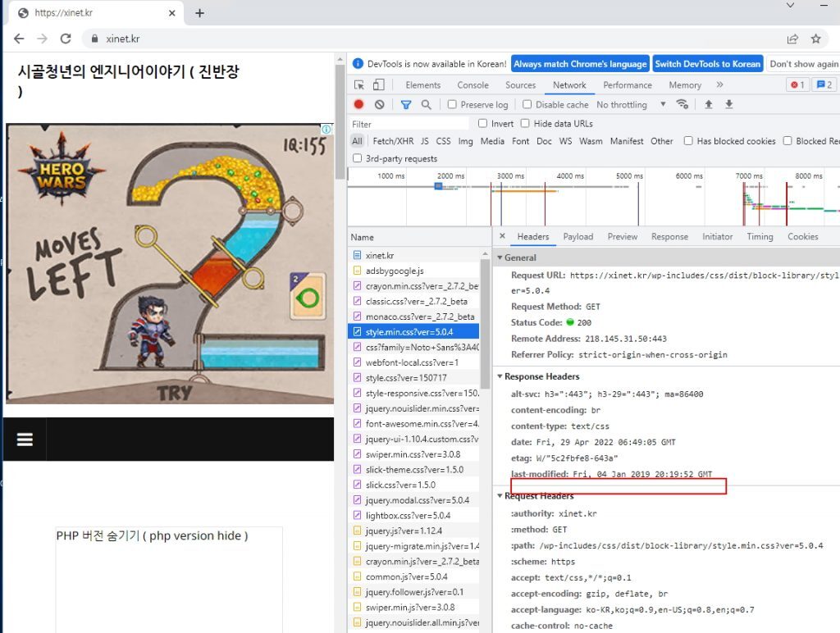The height and width of the screenshot is (633, 840).
Task: Open network search with magnifier icon
Action: pos(426,104)
